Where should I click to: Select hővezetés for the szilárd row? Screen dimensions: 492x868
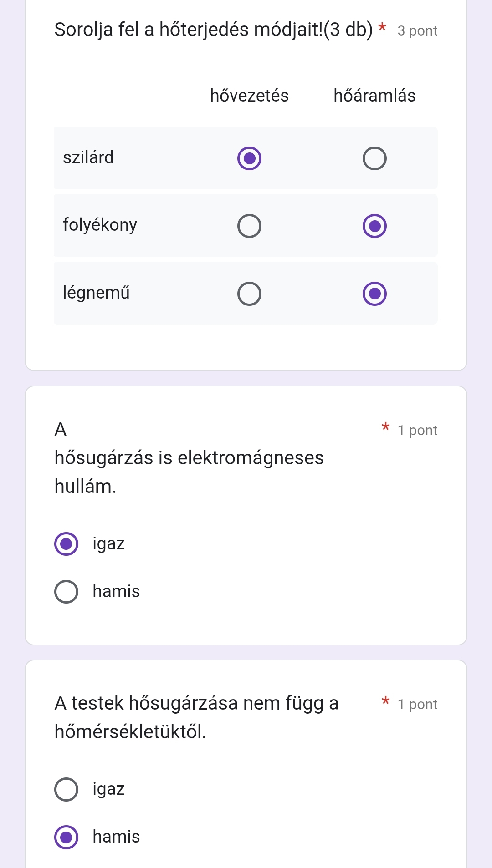tap(249, 158)
